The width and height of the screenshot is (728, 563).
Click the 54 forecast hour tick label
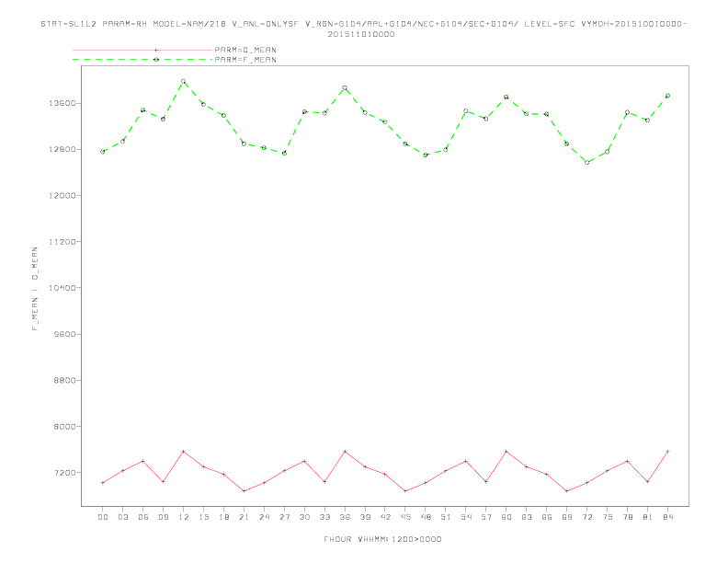pos(466,517)
